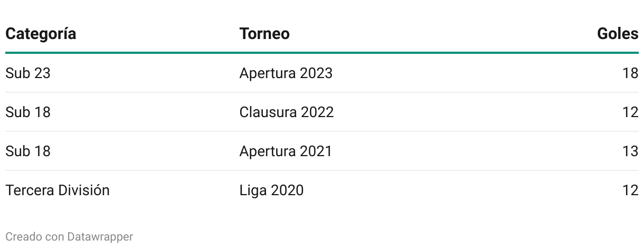Select the Apertura 2023 tournament cell
644x249 pixels.
(x=286, y=73)
